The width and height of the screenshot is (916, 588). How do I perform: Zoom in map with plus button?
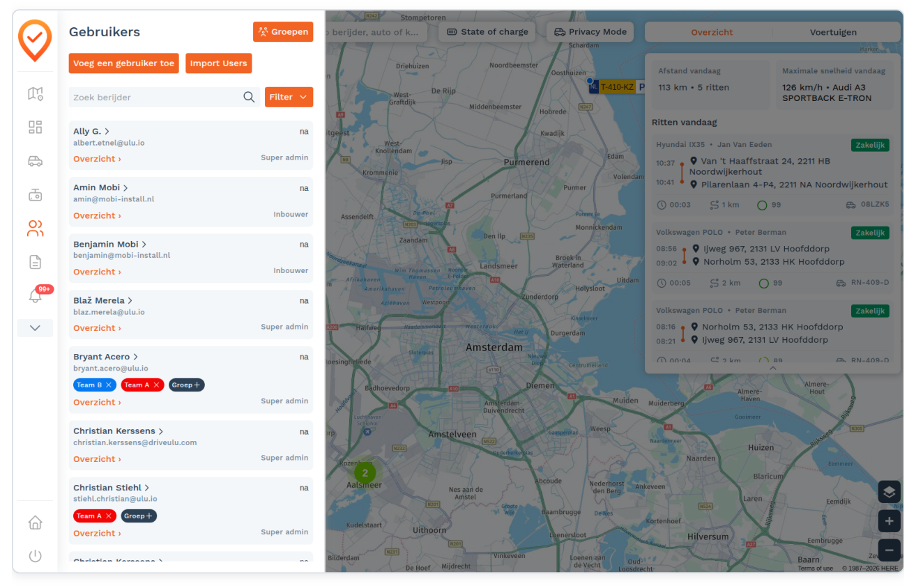click(889, 521)
